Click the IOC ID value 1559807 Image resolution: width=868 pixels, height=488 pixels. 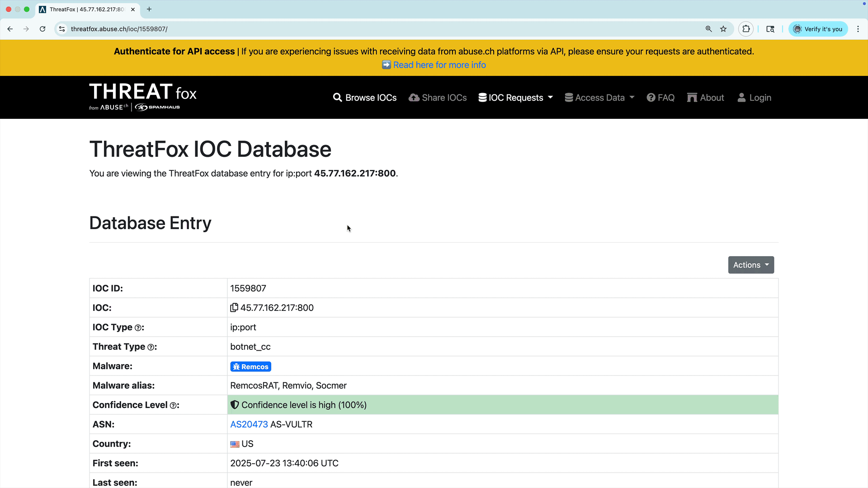tap(248, 288)
